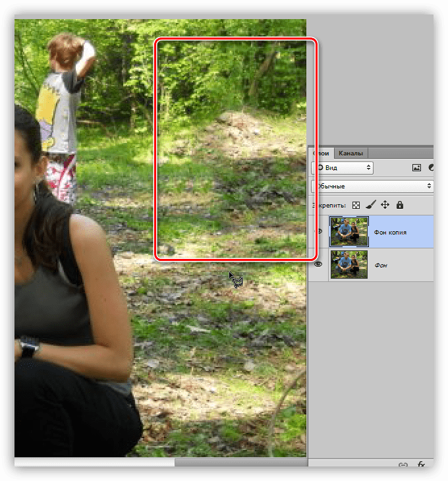The width and height of the screenshot is (448, 481).
Task: Hide the Фон копия layer
Action: [319, 231]
